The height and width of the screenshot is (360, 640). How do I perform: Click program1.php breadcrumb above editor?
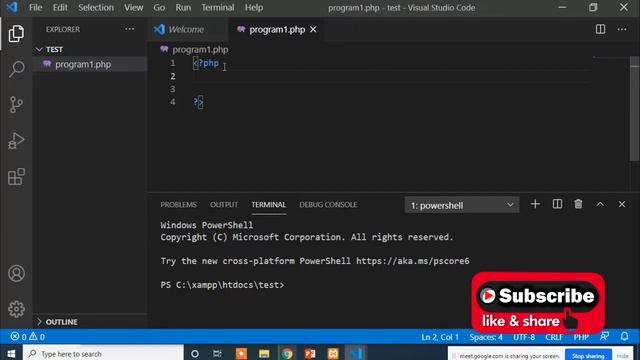(200, 49)
